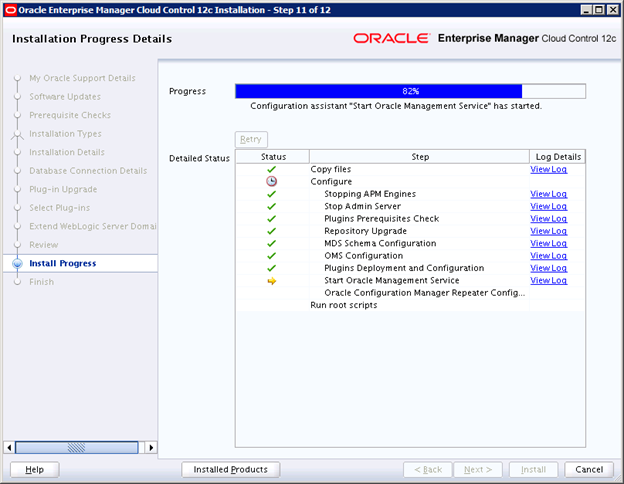Click the checkmark for Plugins Deployment and Configuration
Screen dimensions: 624x484
[x=271, y=268]
